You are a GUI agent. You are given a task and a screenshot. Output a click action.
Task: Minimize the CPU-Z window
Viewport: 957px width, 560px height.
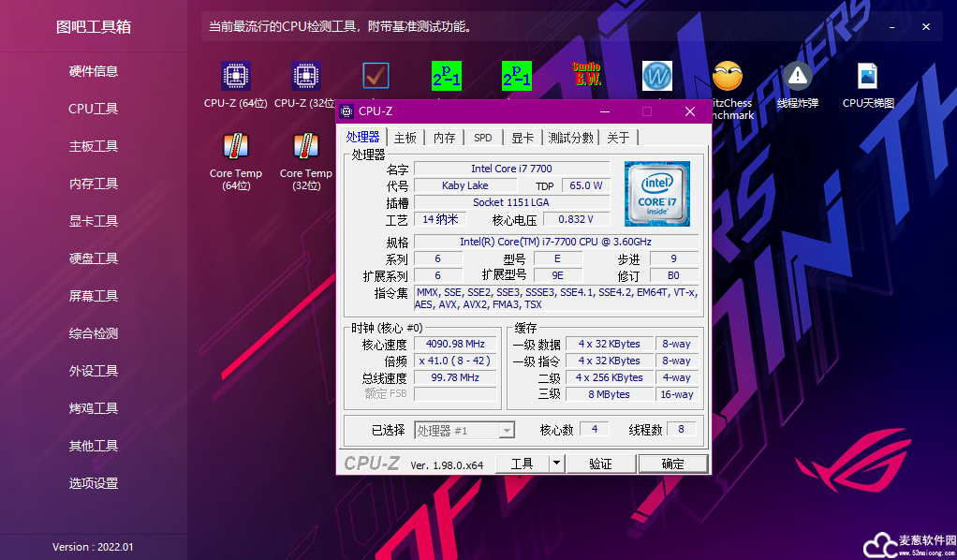[x=605, y=111]
